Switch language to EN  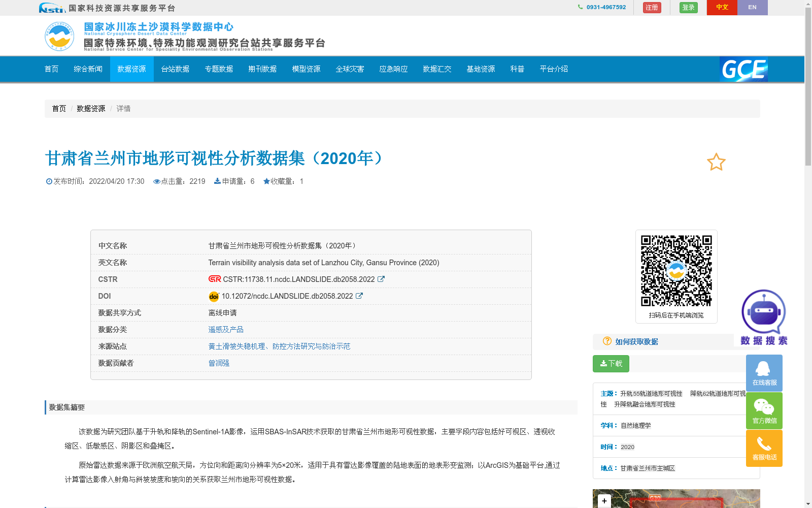coord(753,8)
